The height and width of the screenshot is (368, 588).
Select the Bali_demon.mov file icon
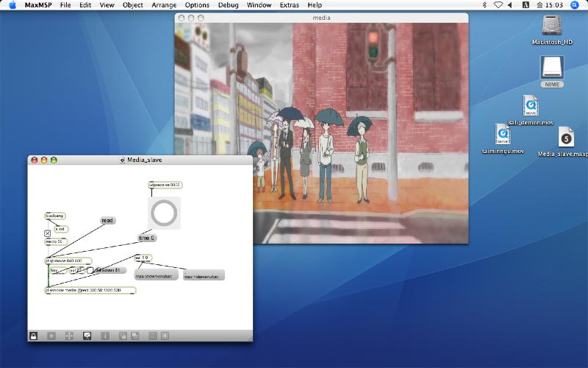[531, 106]
